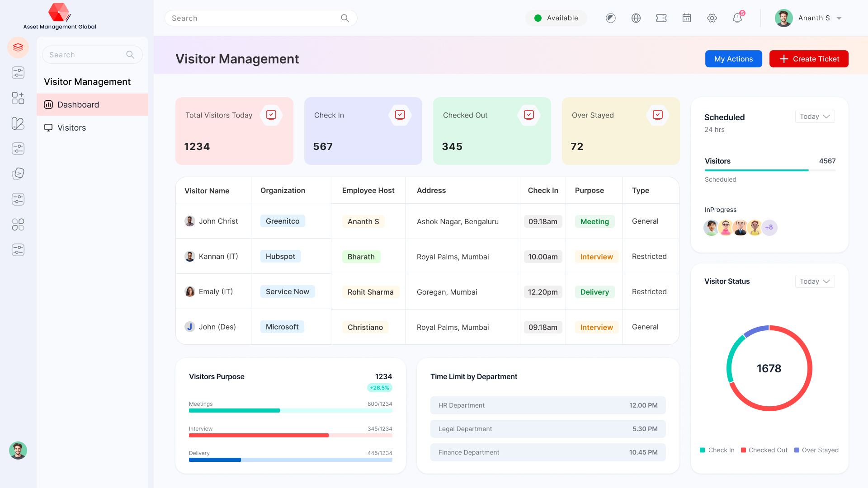Viewport: 868px width, 488px height.
Task: Select the red layers icon in sidebar
Action: click(x=18, y=47)
